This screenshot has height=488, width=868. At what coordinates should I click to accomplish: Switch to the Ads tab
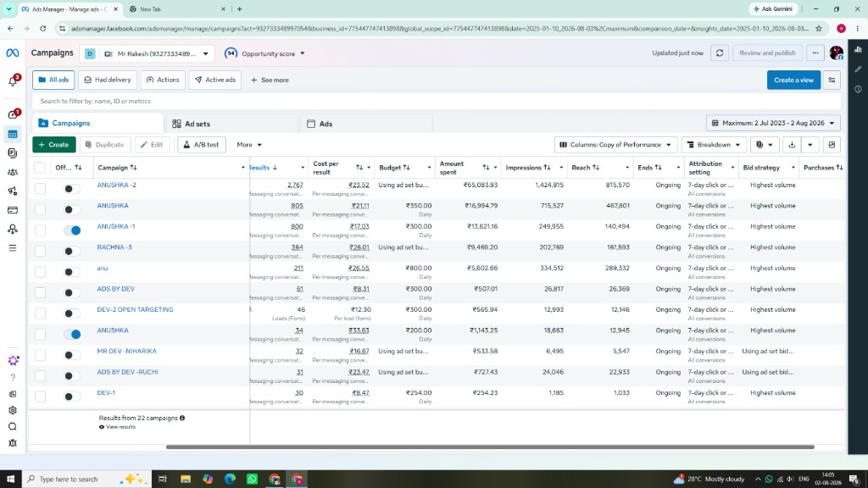365,124
